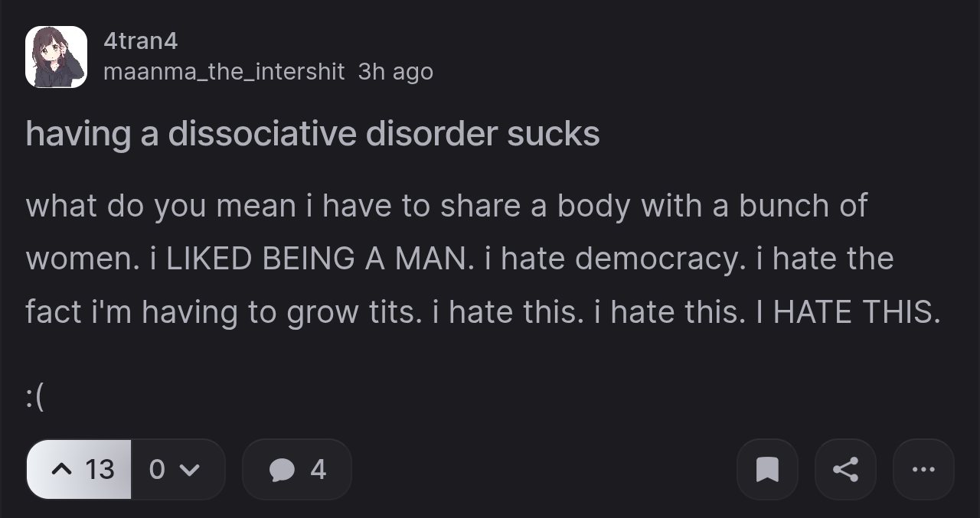Image resolution: width=980 pixels, height=518 pixels.
Task: Open comments via the speech bubble icon
Action: coord(283,469)
